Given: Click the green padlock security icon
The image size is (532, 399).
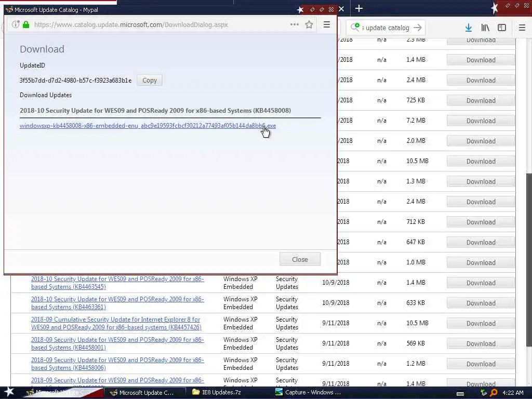Looking at the screenshot, I should [x=26, y=24].
